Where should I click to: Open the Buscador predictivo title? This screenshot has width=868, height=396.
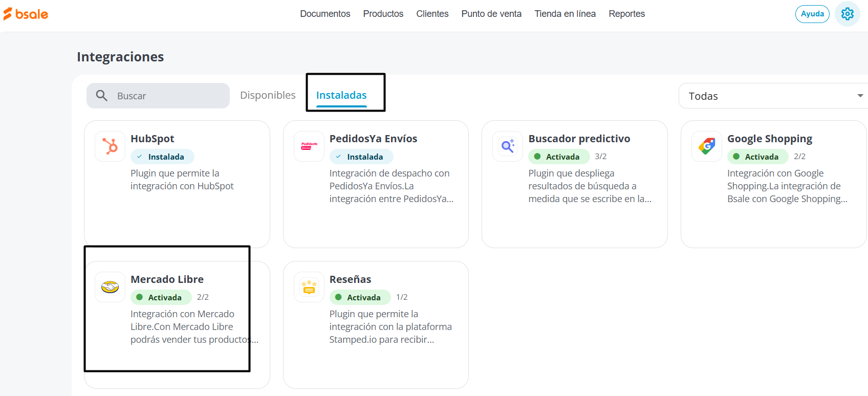click(x=579, y=139)
